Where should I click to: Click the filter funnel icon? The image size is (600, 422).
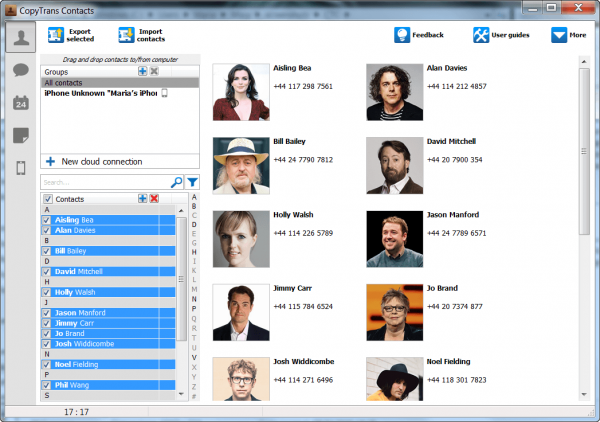(x=192, y=182)
